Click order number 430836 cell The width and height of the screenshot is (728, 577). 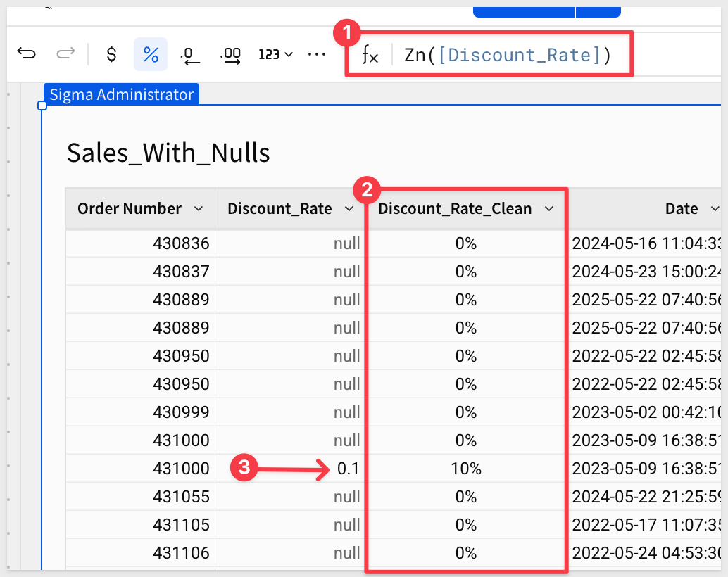pos(181,243)
